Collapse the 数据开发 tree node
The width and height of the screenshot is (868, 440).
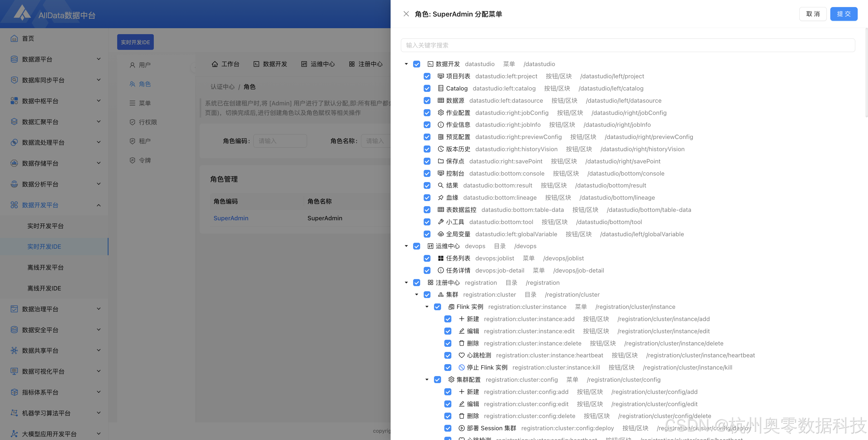point(406,64)
